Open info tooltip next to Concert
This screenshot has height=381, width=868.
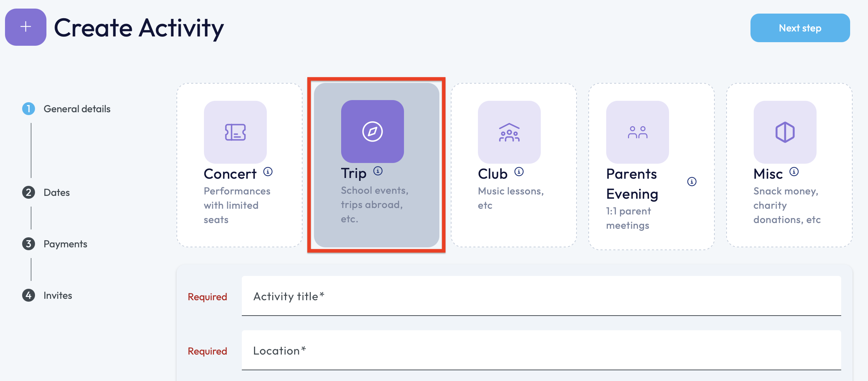[268, 172]
